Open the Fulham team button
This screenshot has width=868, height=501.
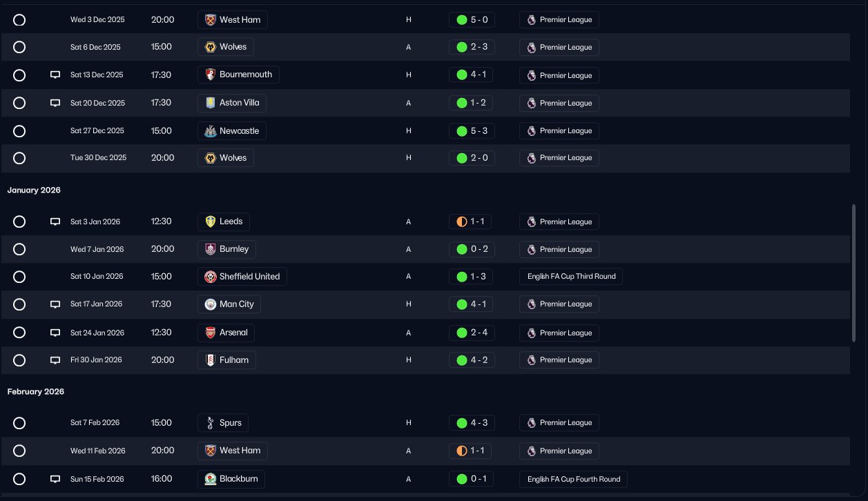tap(226, 360)
